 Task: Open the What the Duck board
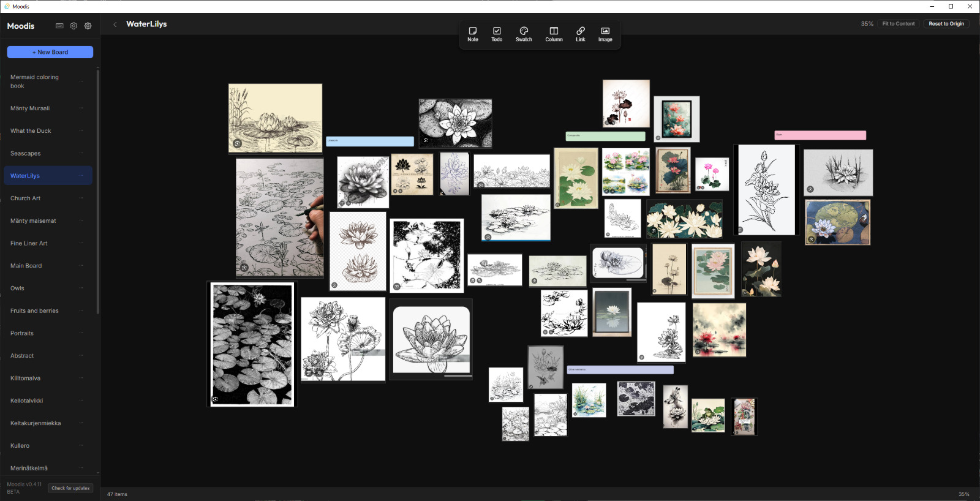[x=48, y=130]
